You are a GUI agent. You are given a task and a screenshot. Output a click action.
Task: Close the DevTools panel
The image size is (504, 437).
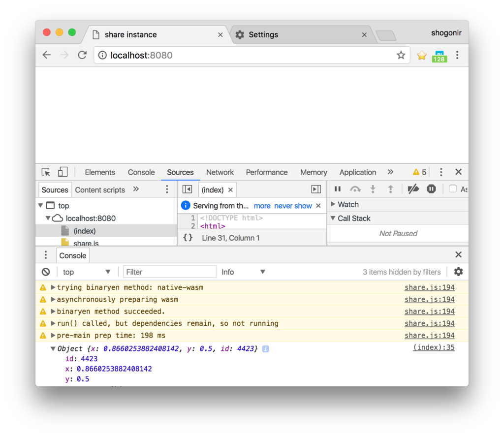458,172
